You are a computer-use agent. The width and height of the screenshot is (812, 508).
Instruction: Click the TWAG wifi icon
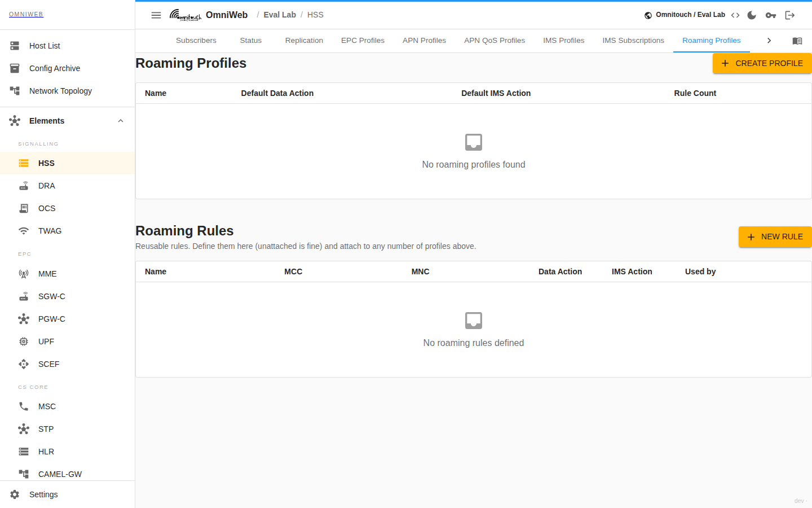pyautogui.click(x=24, y=231)
